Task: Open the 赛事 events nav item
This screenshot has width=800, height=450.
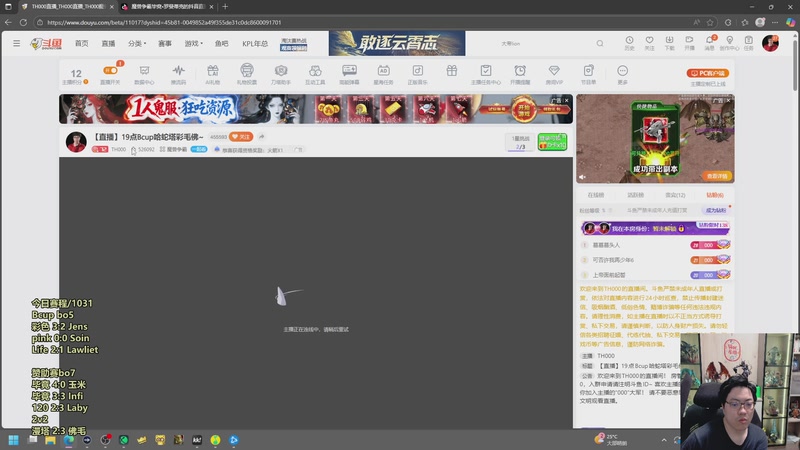Action: pyautogui.click(x=165, y=43)
